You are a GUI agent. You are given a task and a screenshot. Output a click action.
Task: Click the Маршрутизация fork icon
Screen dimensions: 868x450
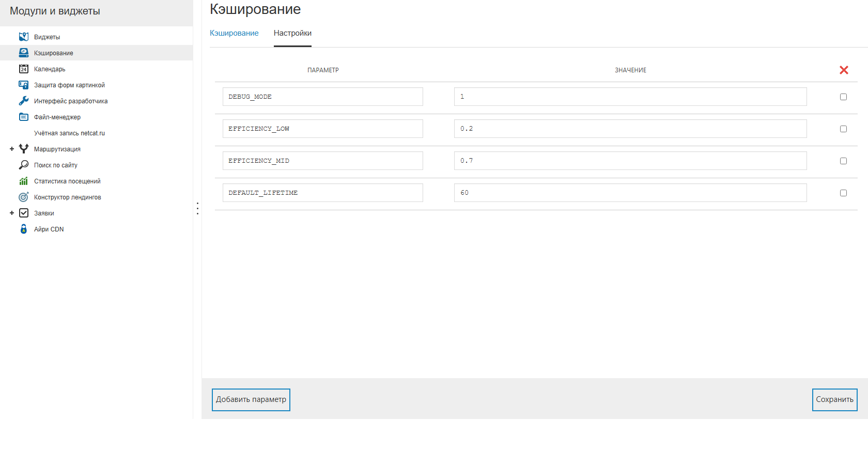click(x=24, y=149)
